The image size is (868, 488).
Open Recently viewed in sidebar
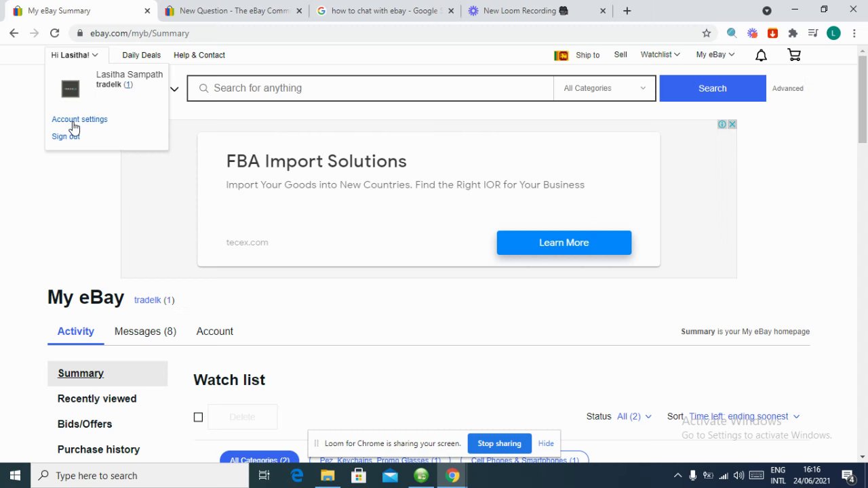coord(97,399)
